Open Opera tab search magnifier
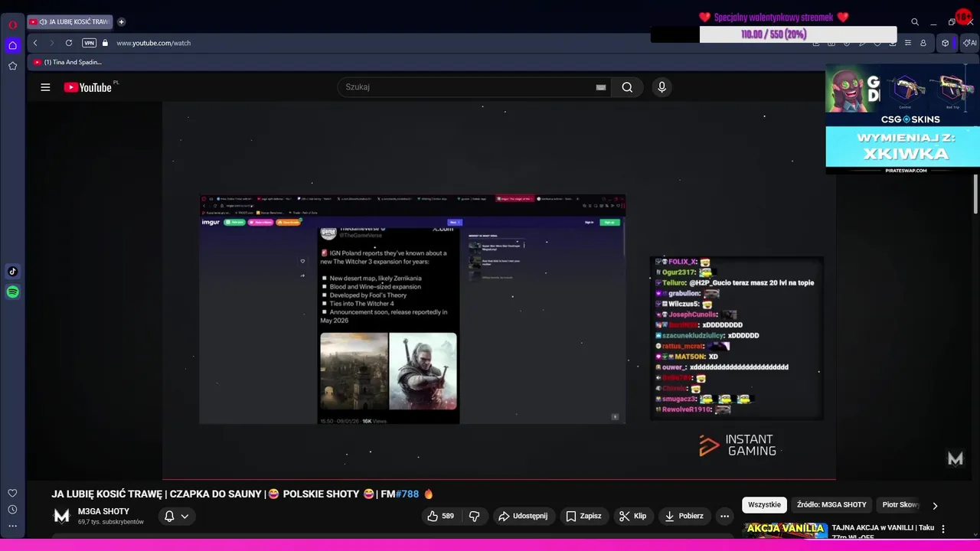The height and width of the screenshot is (551, 980). 915,22
